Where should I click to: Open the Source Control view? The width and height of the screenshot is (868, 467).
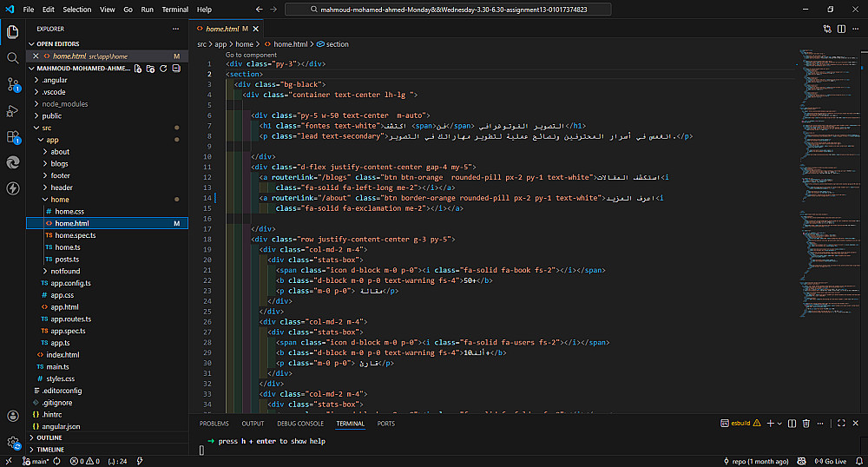(x=13, y=84)
